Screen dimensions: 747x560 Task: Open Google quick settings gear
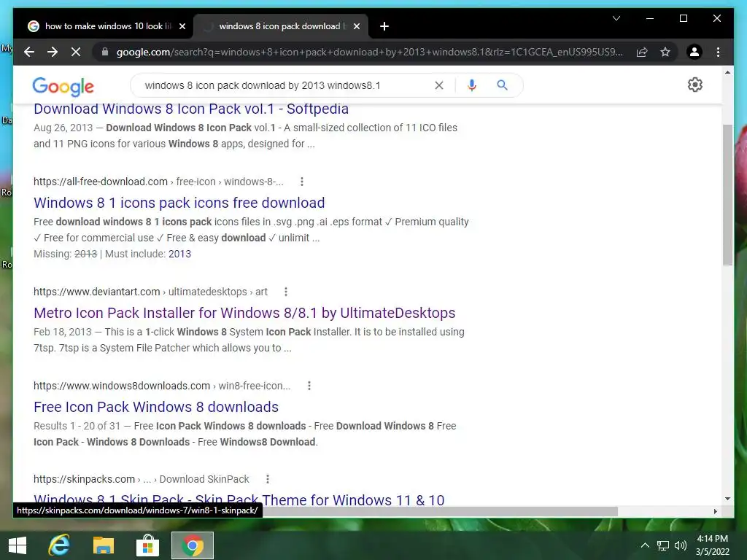click(695, 85)
